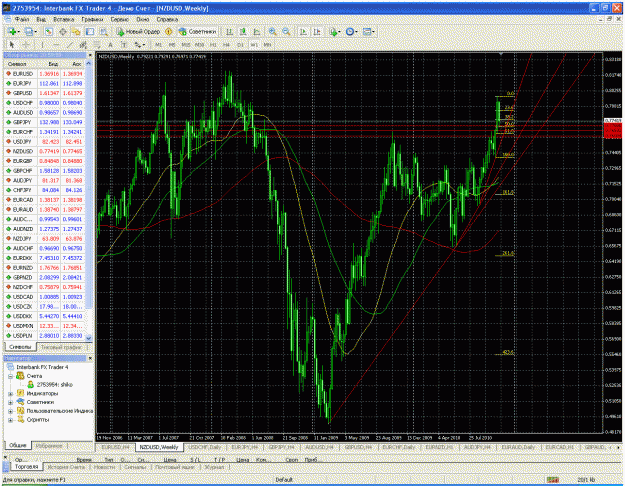
Task: Click the Советники toolbar button
Action: point(198,31)
